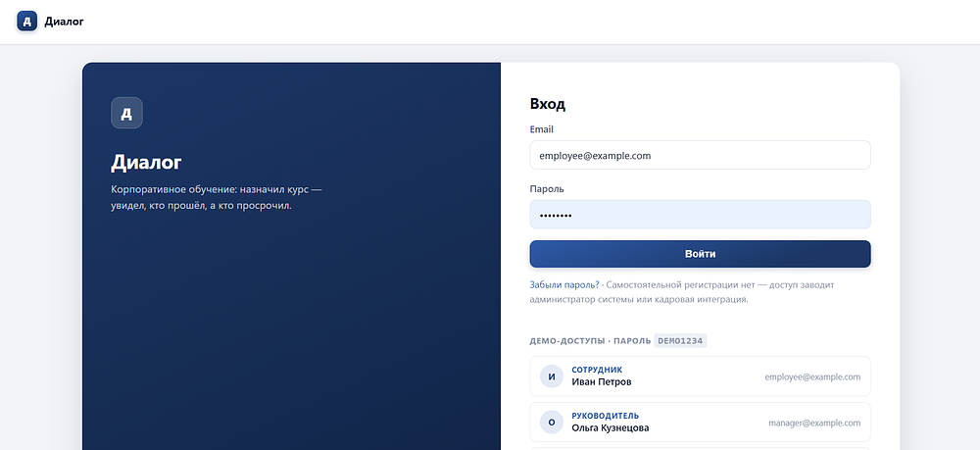Open the Забыли пароль? link
This screenshot has height=450, width=980.
tap(564, 285)
